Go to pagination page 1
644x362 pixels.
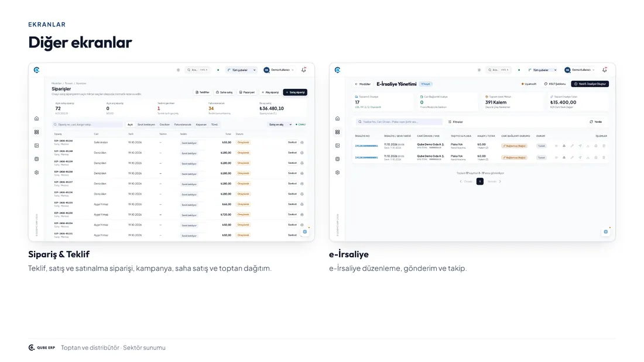coord(479,181)
